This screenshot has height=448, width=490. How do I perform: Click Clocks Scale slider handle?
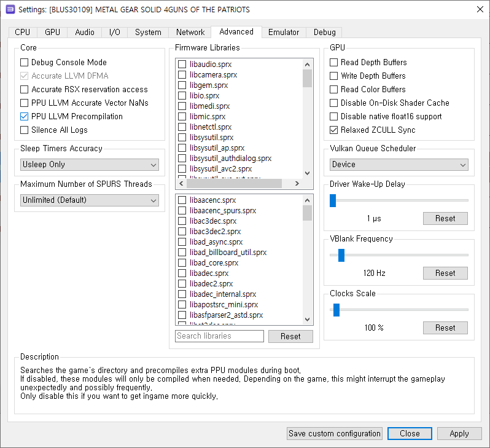pos(336,310)
